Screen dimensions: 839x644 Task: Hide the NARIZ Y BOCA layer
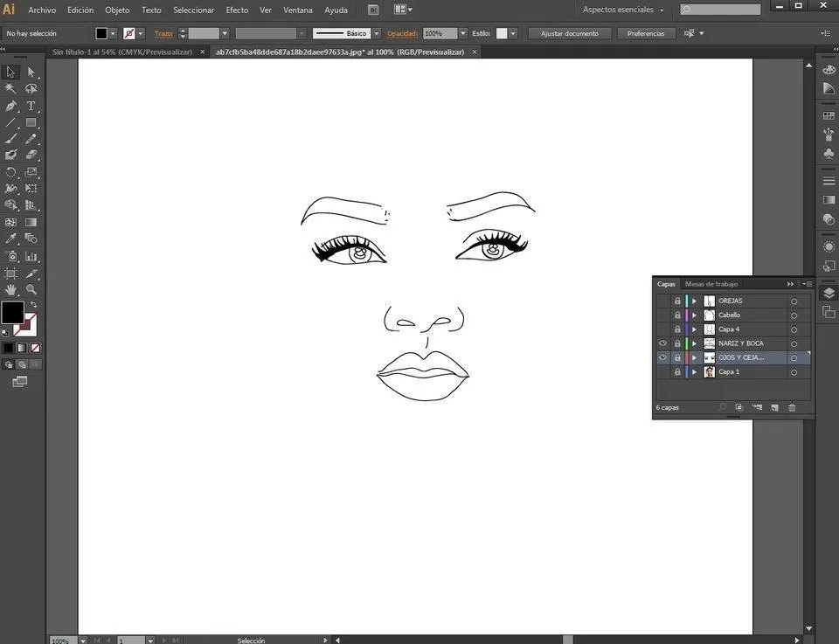point(662,343)
